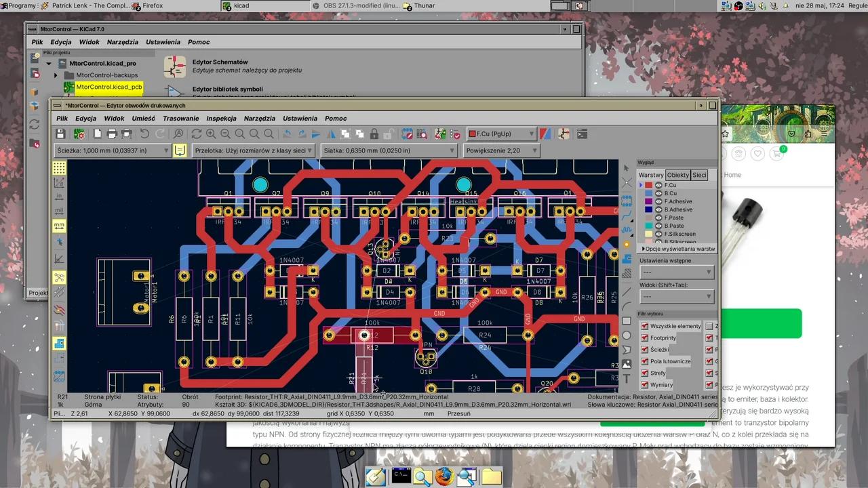Screen dimensions: 868x488
Task: Activate the zoom-in magnifier tool
Action: 210,134
